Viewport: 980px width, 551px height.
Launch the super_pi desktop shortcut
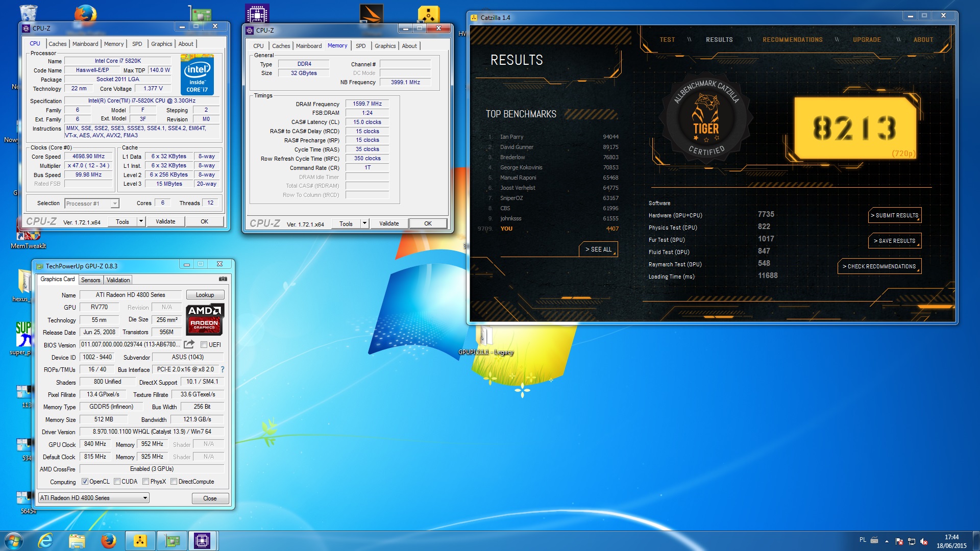23,338
